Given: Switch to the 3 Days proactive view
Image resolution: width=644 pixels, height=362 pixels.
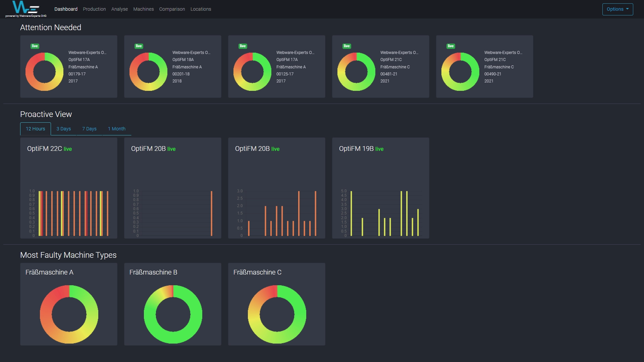Looking at the screenshot, I should pos(63,129).
